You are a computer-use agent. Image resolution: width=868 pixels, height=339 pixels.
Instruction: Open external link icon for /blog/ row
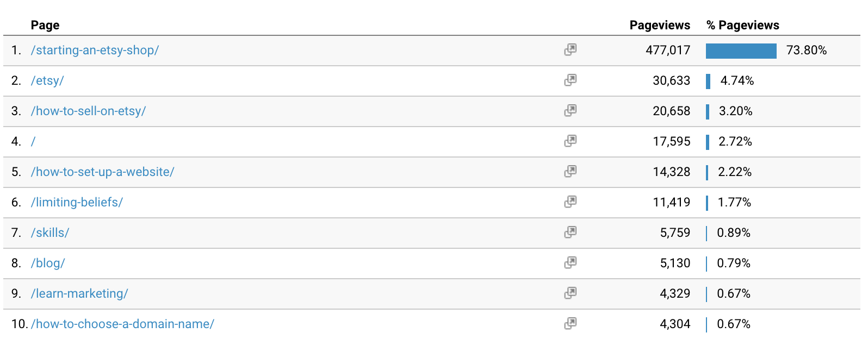point(570,262)
